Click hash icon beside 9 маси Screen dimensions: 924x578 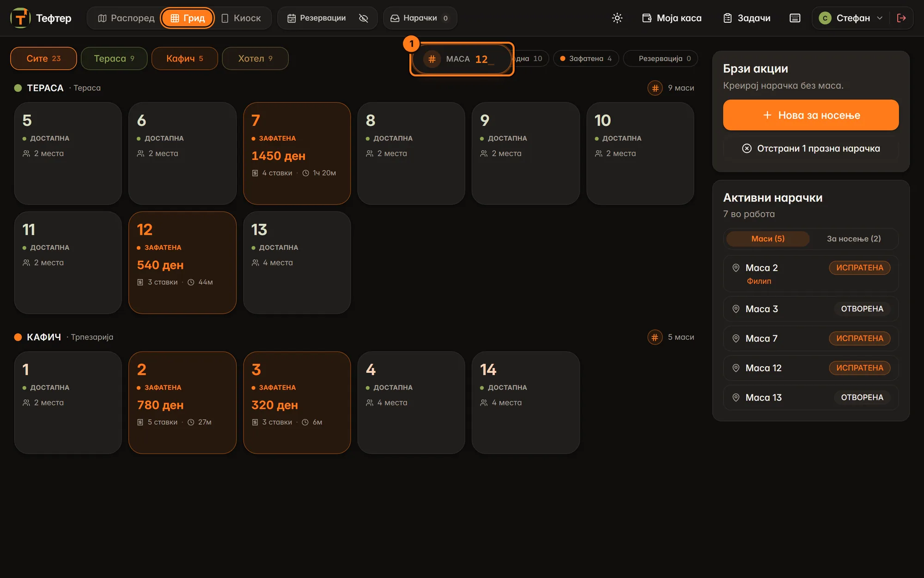[655, 88]
